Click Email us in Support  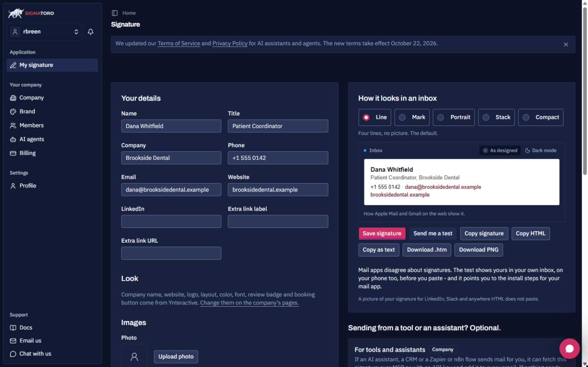(x=52, y=341)
